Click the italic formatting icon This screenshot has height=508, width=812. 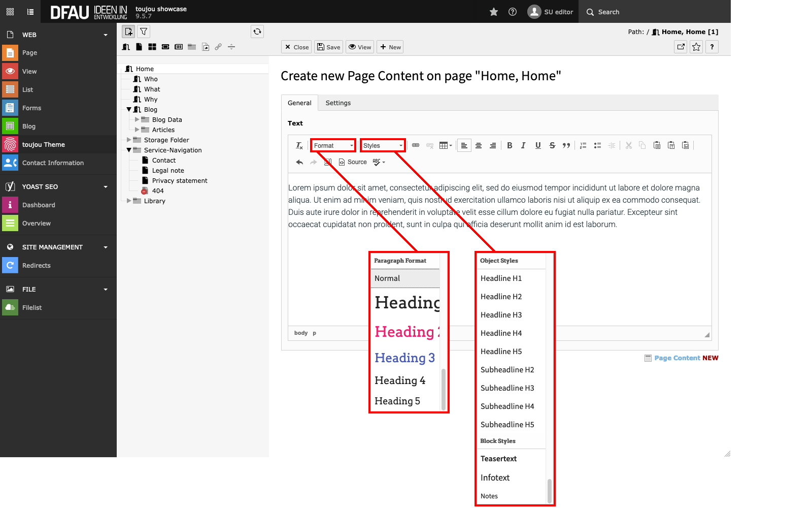523,146
